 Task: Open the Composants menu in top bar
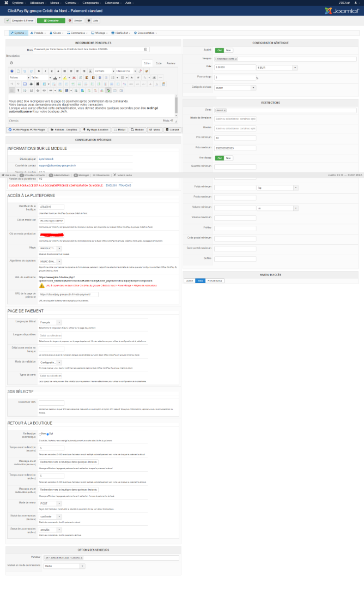point(92,3)
